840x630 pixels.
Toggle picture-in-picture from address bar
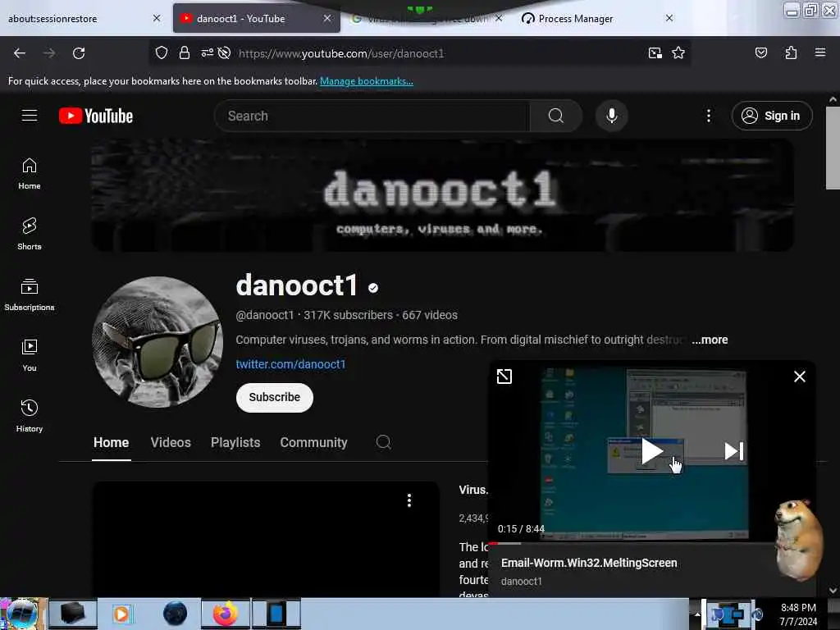[x=655, y=52]
